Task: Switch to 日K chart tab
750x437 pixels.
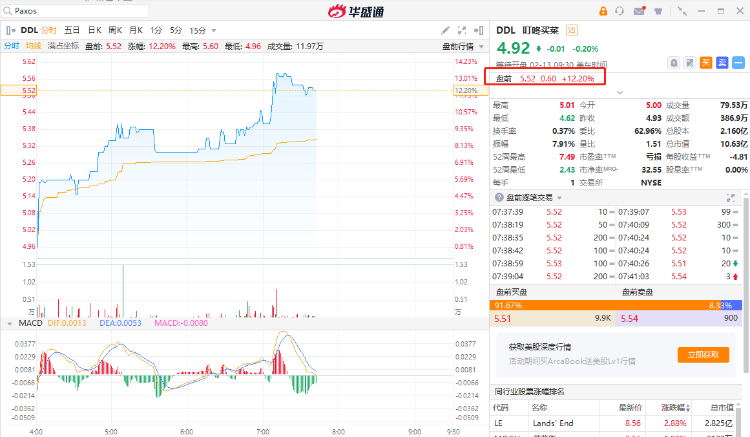Action: pyautogui.click(x=95, y=31)
